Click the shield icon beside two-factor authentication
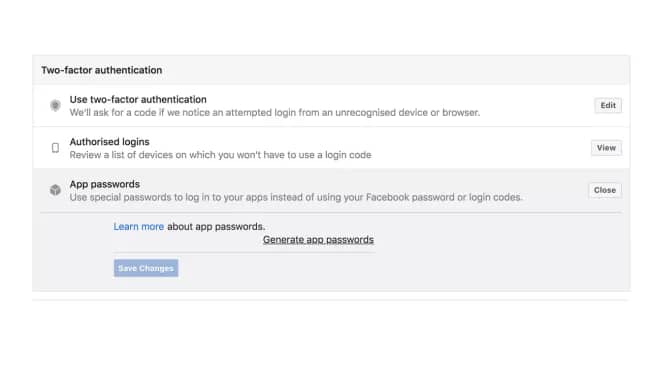This screenshot has height=366, width=650. [55, 105]
